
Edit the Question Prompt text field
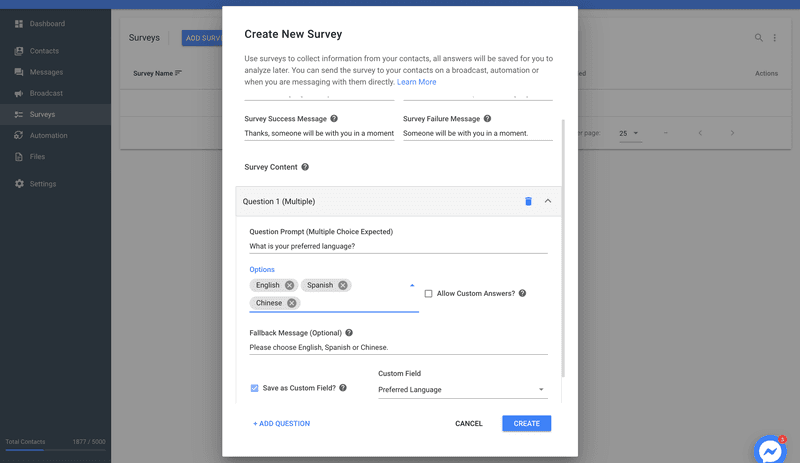pyautogui.click(x=398, y=246)
